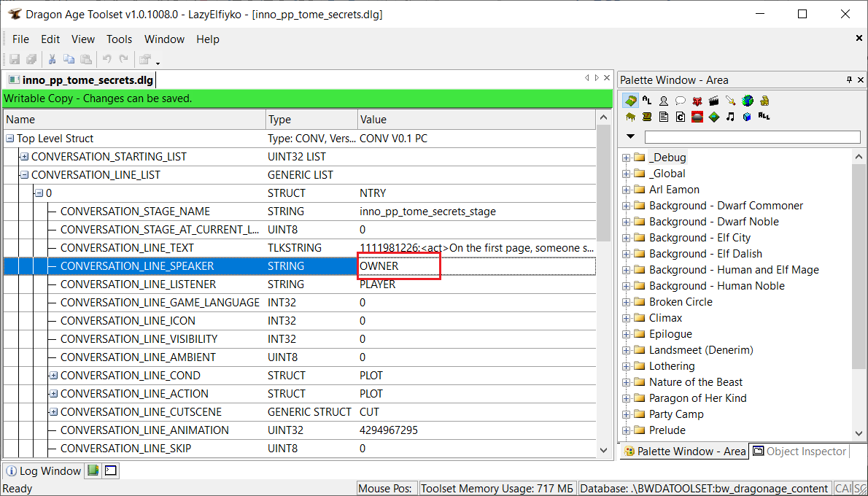Pin the Palette Window panel
Image resolution: width=868 pixels, height=496 pixels.
pos(848,80)
